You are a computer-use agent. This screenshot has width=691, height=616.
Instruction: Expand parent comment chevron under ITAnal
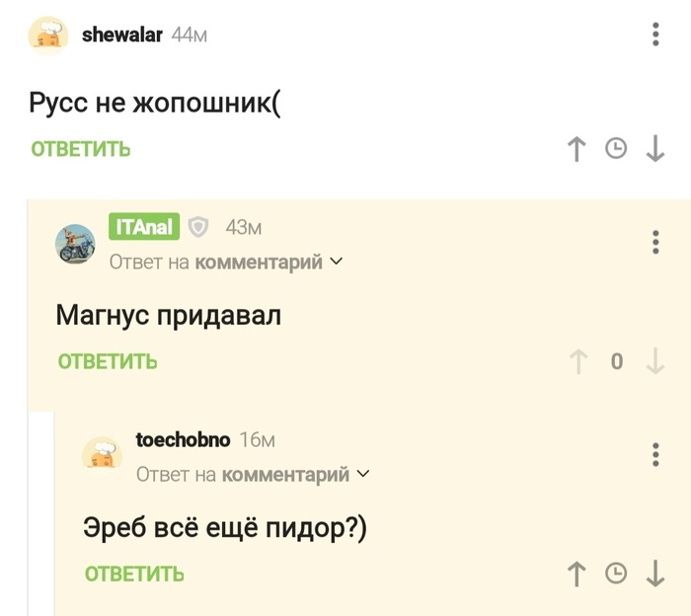pos(336,263)
